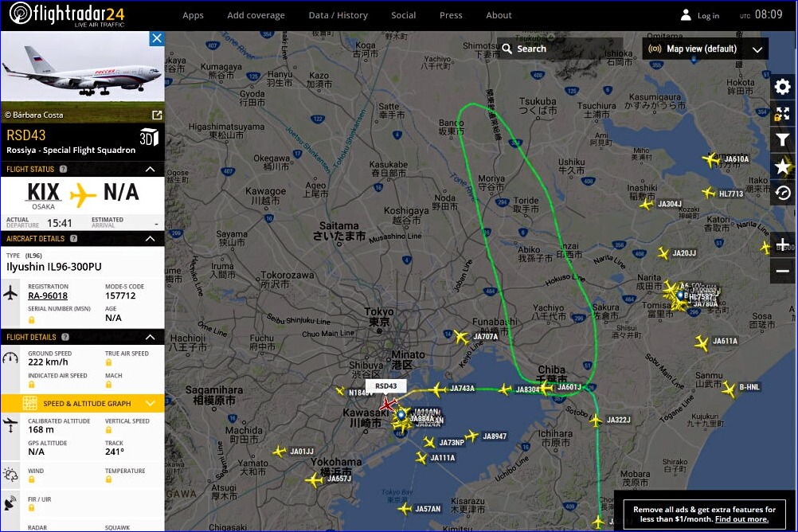Image resolution: width=798 pixels, height=532 pixels.
Task: Select aircraft JA322J on the map
Action: click(x=596, y=420)
